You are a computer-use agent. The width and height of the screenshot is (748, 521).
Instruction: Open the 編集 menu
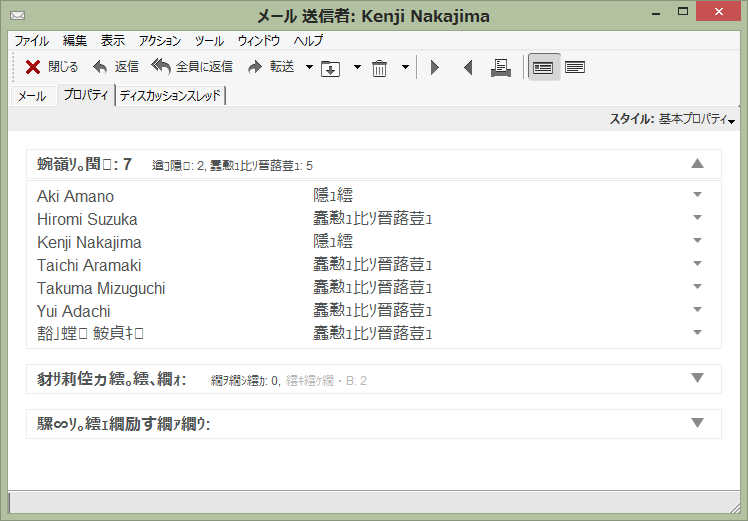75,41
